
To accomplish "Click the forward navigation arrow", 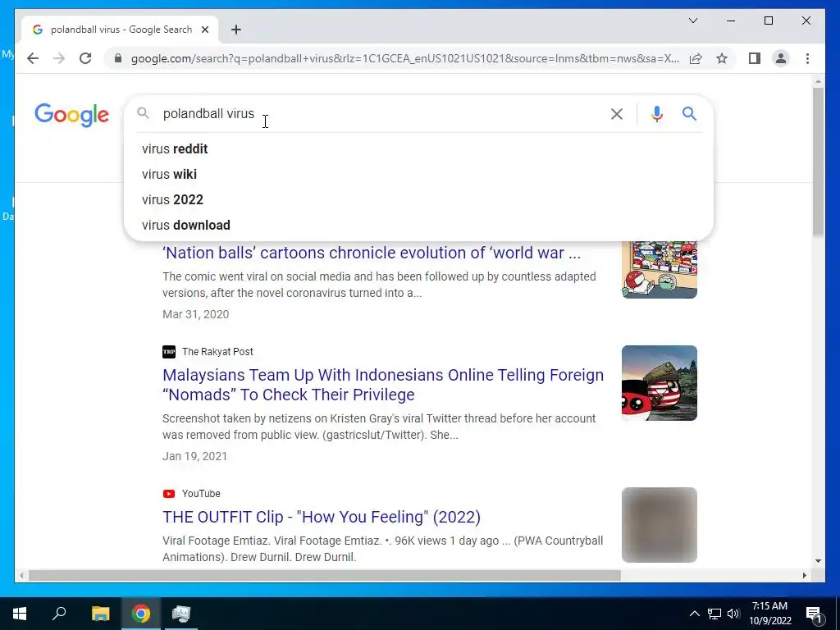I will point(59,58).
